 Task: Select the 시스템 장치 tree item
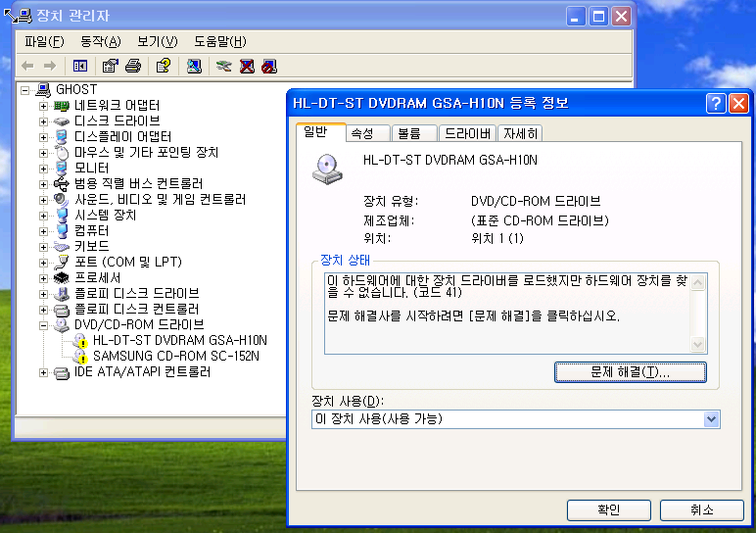pos(106,216)
